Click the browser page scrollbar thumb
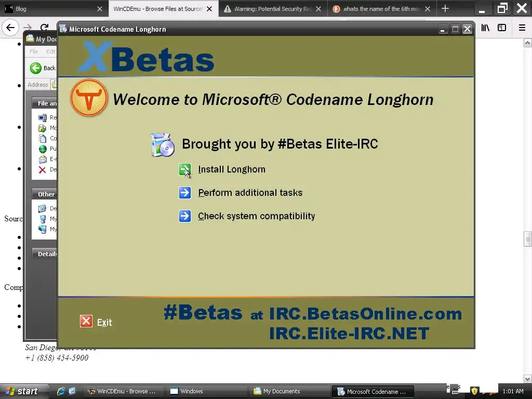The height and width of the screenshot is (399, 532). pos(528,239)
